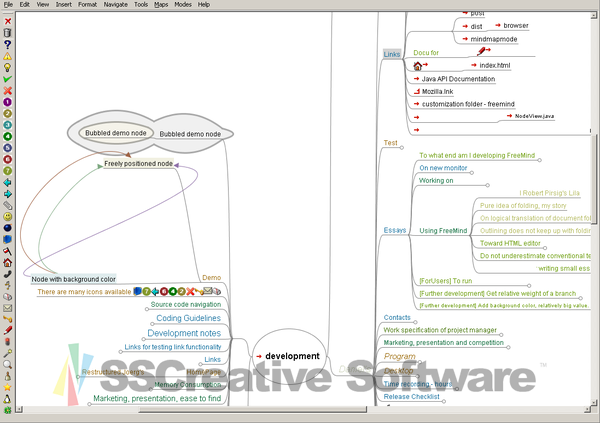The image size is (600, 423).
Task: Select the inner oval 'Bubbled demo node'
Action: 116,133
